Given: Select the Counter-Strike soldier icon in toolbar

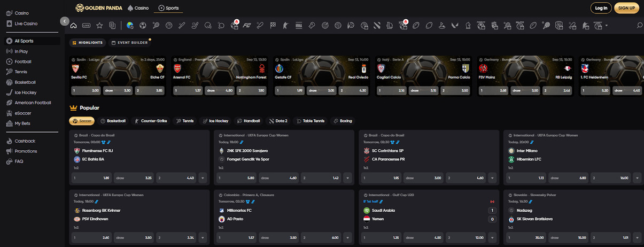Looking at the screenshot, I should click(x=285, y=25).
